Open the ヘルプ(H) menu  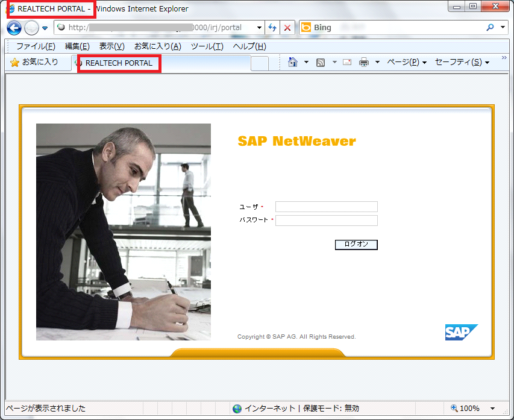[249, 46]
